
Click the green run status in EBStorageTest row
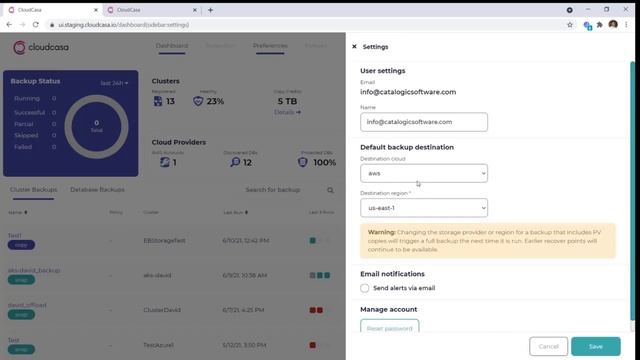(313, 240)
